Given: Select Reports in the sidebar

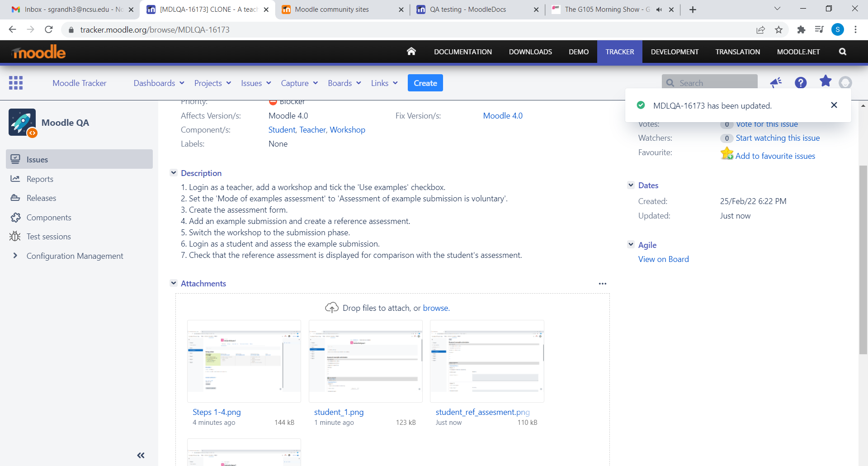Looking at the screenshot, I should (40, 179).
